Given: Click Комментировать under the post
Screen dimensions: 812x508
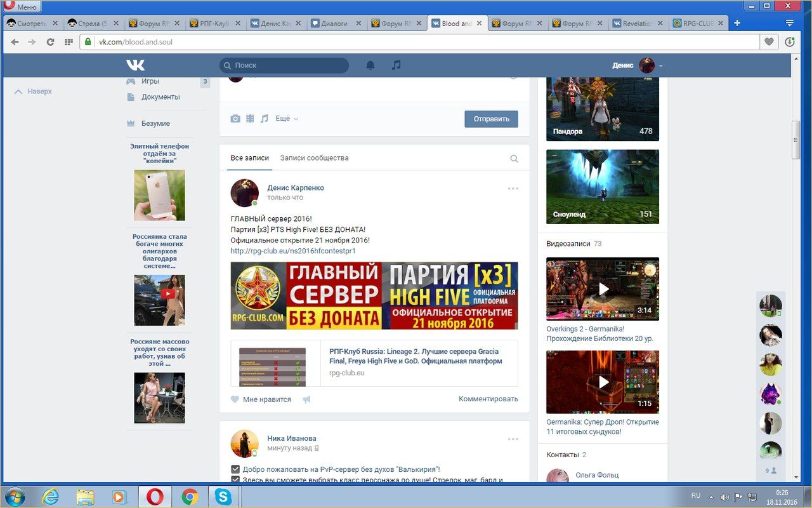Looking at the screenshot, I should point(488,399).
